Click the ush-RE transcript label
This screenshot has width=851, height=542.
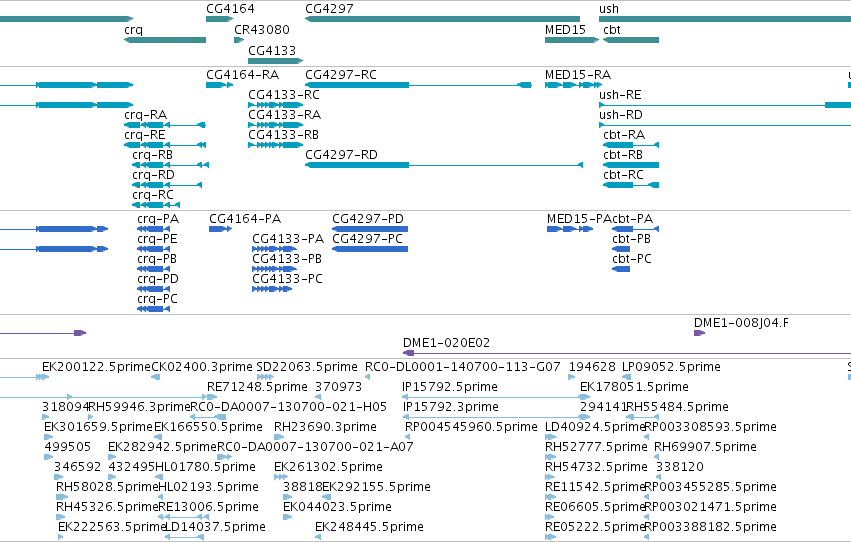coord(620,94)
